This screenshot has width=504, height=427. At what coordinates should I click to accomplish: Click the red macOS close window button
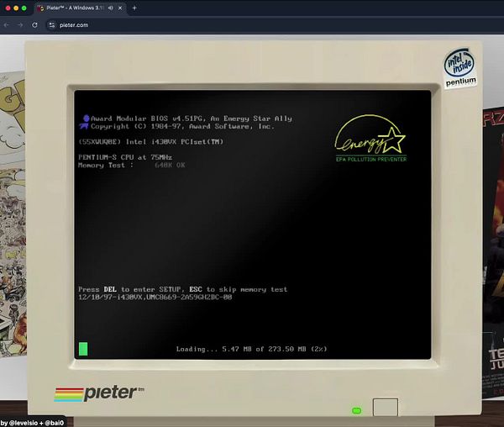click(x=8, y=8)
